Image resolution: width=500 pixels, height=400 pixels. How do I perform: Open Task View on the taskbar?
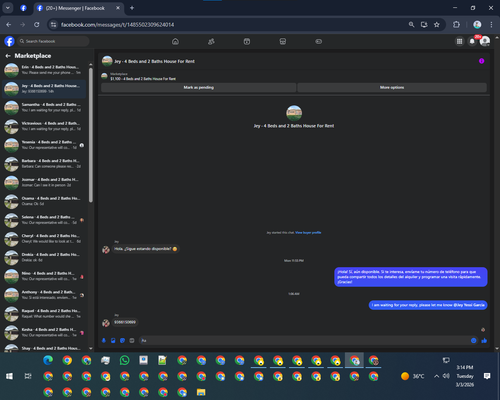tap(28, 376)
